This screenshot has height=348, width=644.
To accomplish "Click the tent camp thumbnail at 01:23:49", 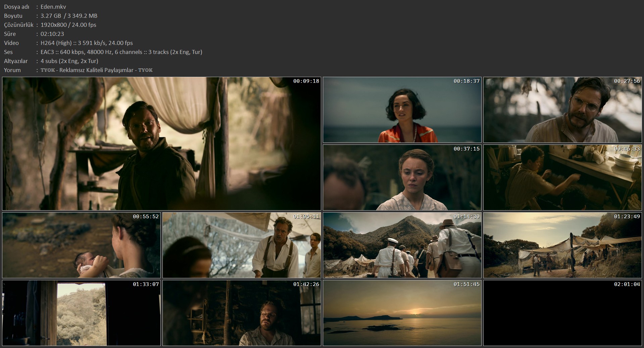I will point(562,245).
